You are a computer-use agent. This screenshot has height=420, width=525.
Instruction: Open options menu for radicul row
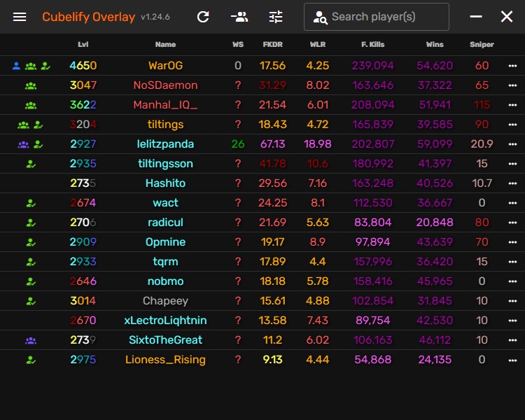[x=512, y=223]
